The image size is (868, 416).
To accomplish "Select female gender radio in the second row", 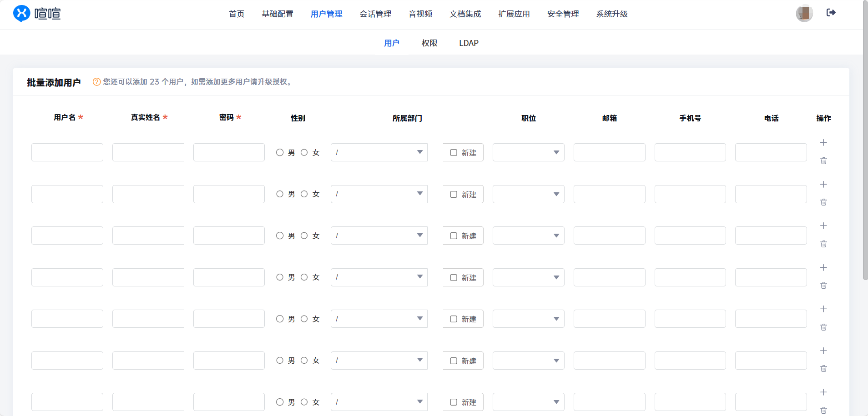I will pyautogui.click(x=304, y=194).
